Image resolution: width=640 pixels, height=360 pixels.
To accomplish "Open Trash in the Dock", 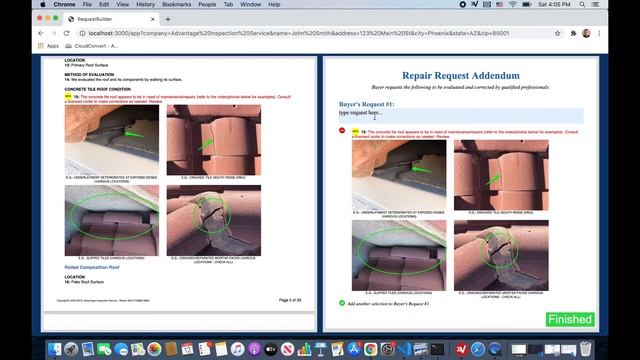I will 585,349.
